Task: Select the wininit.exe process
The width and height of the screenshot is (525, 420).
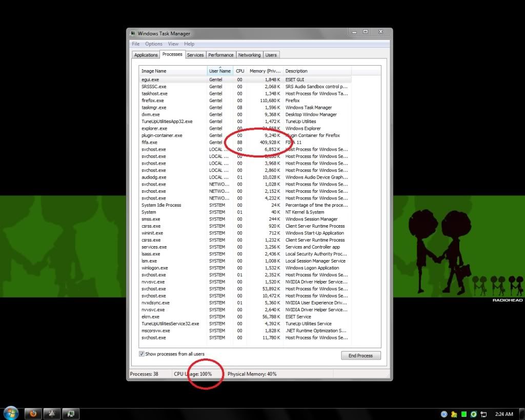Action: point(246,233)
